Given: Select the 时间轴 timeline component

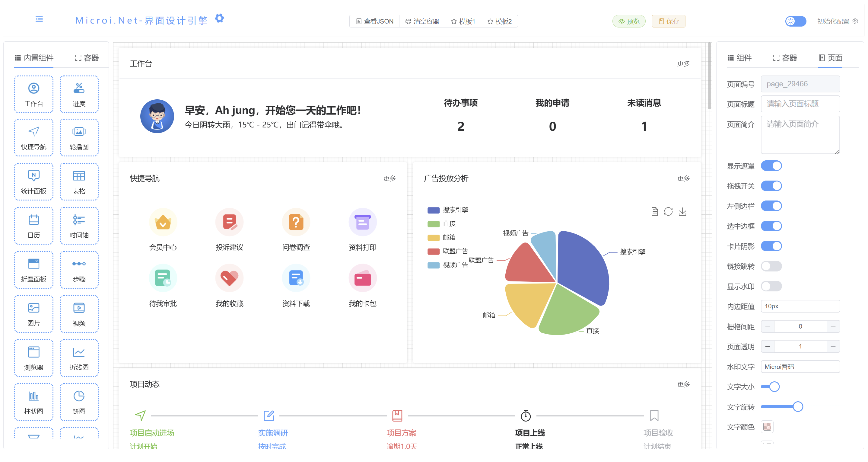Looking at the screenshot, I should click(79, 225).
